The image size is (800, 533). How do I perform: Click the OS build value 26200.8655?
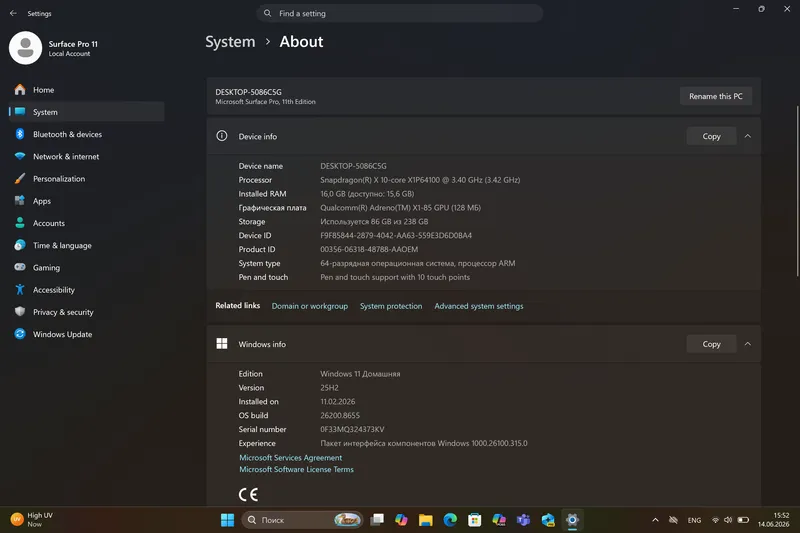pos(340,415)
